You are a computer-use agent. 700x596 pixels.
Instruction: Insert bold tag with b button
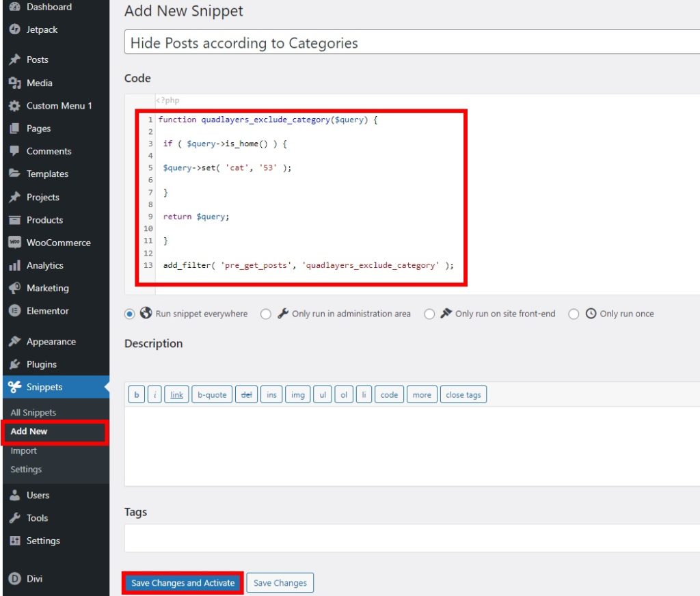pyautogui.click(x=137, y=394)
